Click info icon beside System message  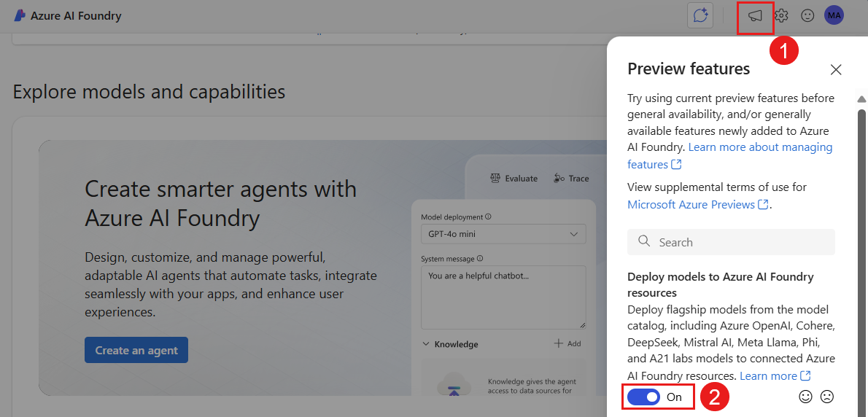(x=480, y=258)
